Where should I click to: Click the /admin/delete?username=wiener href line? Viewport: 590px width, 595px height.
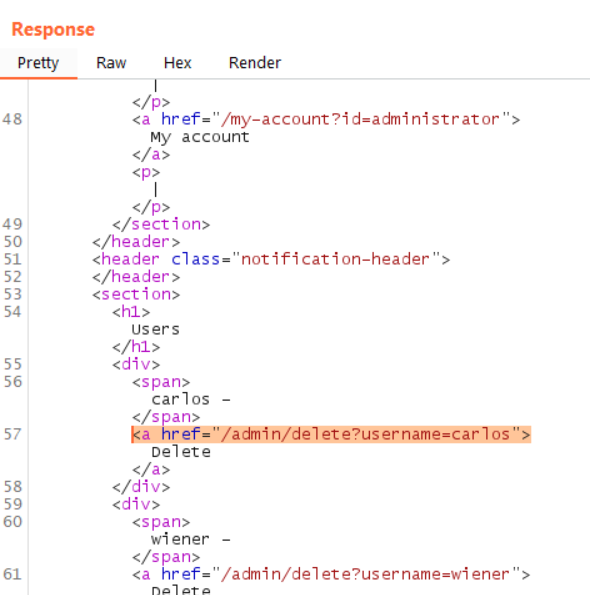tap(331, 575)
